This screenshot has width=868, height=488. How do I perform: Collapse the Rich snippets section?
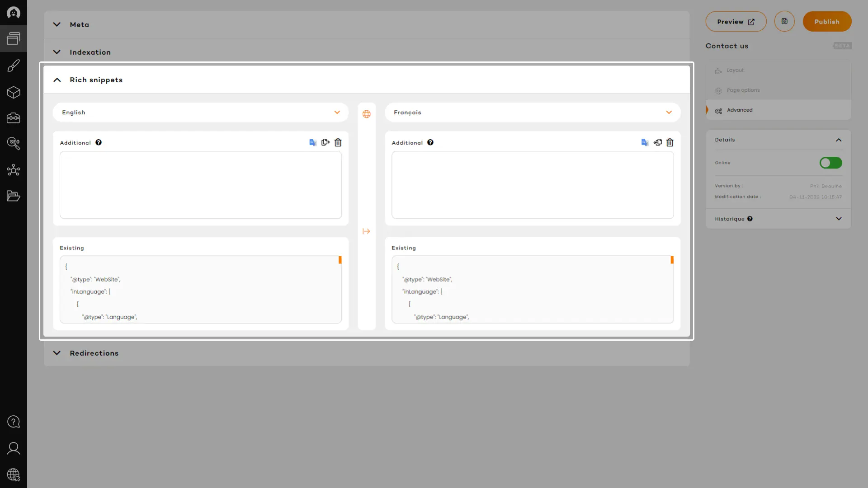[x=57, y=80]
